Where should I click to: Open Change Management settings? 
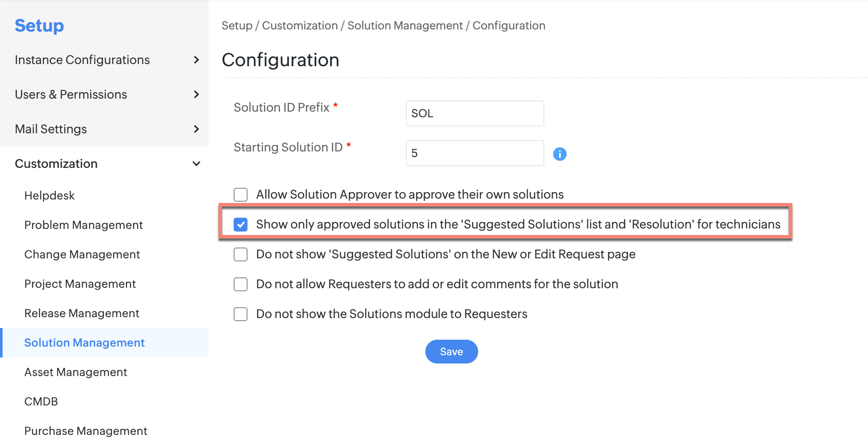[x=82, y=254]
